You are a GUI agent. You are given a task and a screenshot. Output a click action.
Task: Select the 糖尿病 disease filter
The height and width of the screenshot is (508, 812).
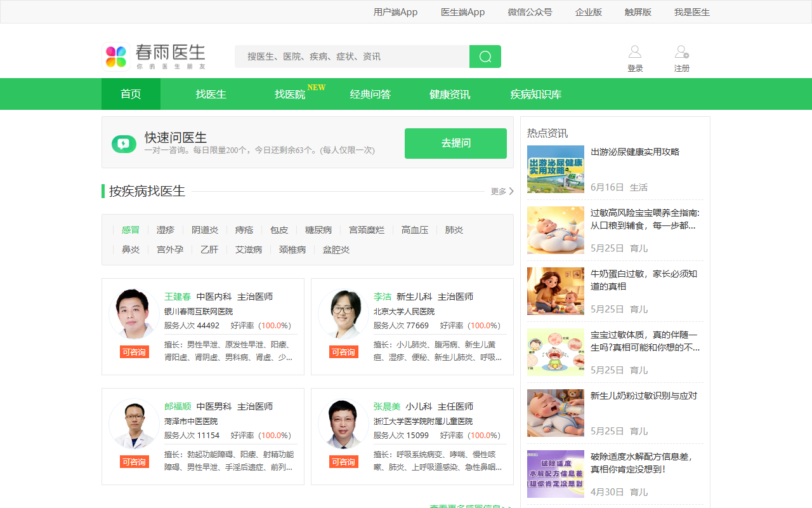click(x=318, y=230)
